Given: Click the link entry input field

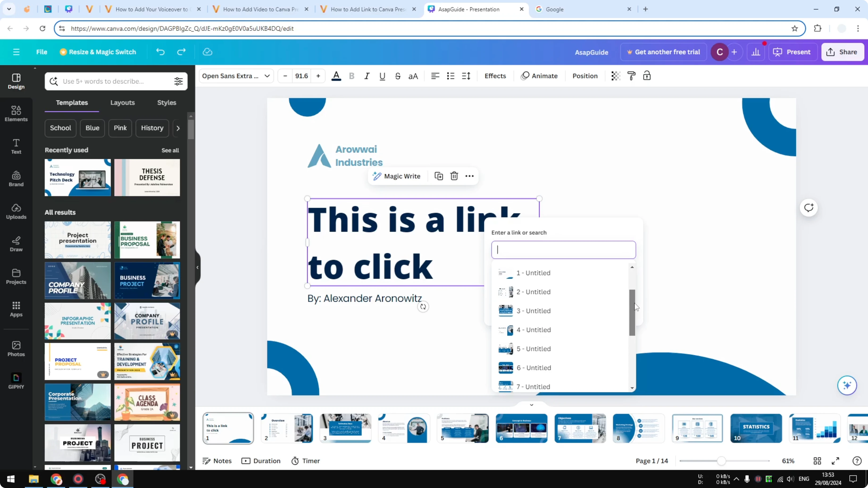Looking at the screenshot, I should (x=563, y=250).
